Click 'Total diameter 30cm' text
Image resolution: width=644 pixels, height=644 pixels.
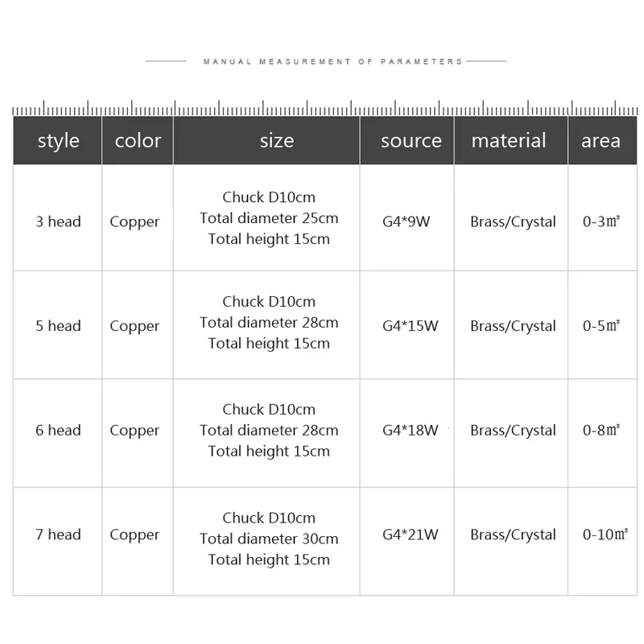pyautogui.click(x=269, y=539)
